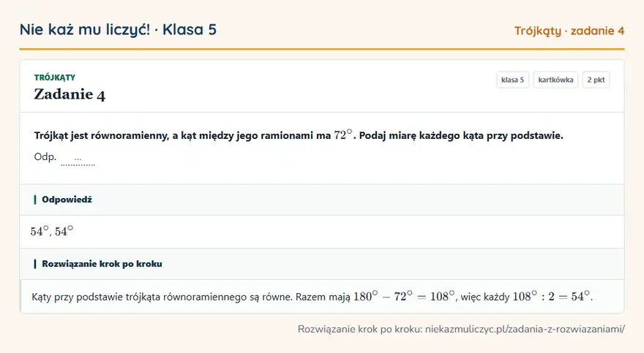Click the solution text with 180° − 72° = 108°
The image size is (644, 353).
click(312, 297)
